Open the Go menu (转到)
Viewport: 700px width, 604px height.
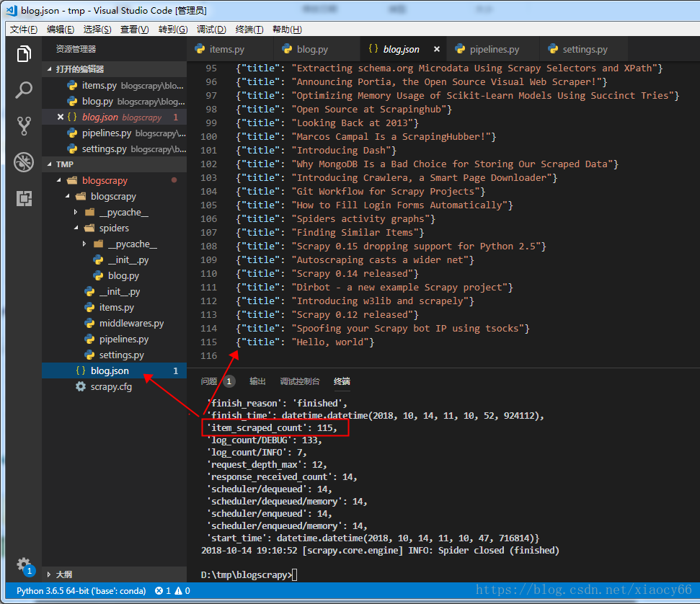(173, 30)
